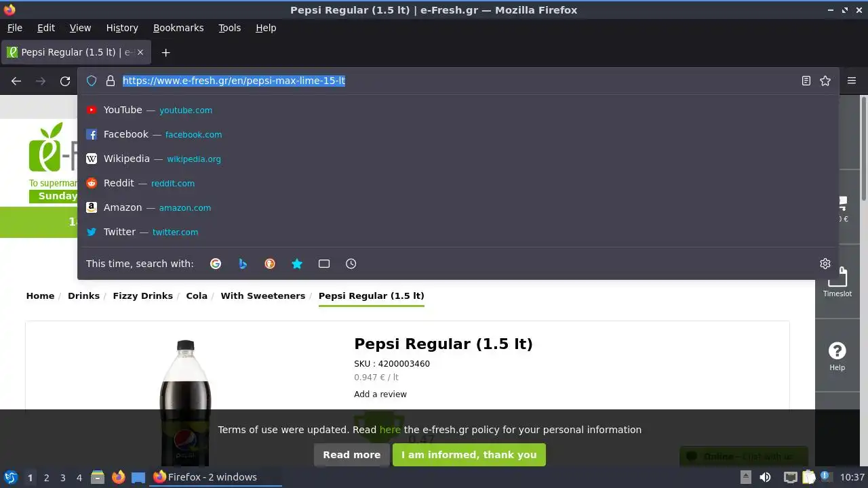Click Firefox - 2 windows taskbar button

[x=216, y=477]
